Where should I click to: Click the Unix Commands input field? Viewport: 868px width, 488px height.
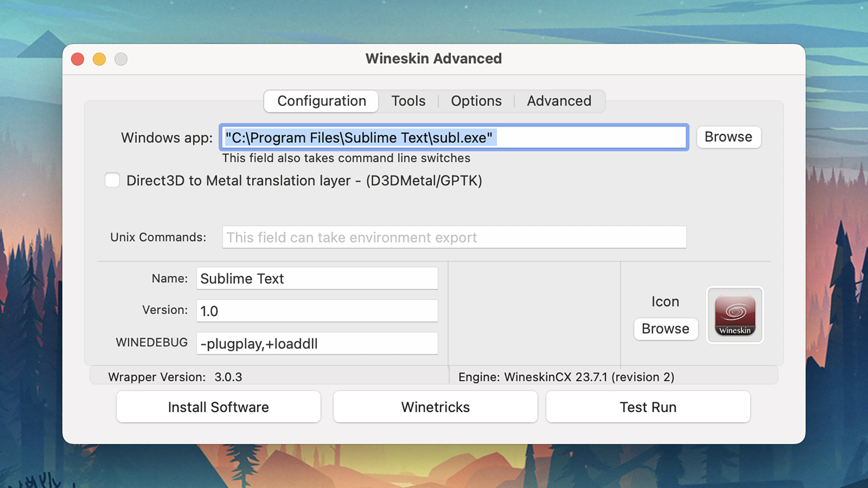click(x=454, y=237)
